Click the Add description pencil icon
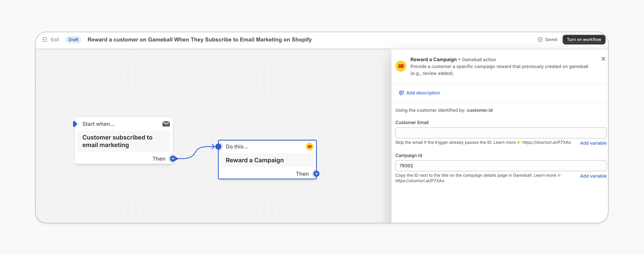644x255 pixels. click(401, 93)
